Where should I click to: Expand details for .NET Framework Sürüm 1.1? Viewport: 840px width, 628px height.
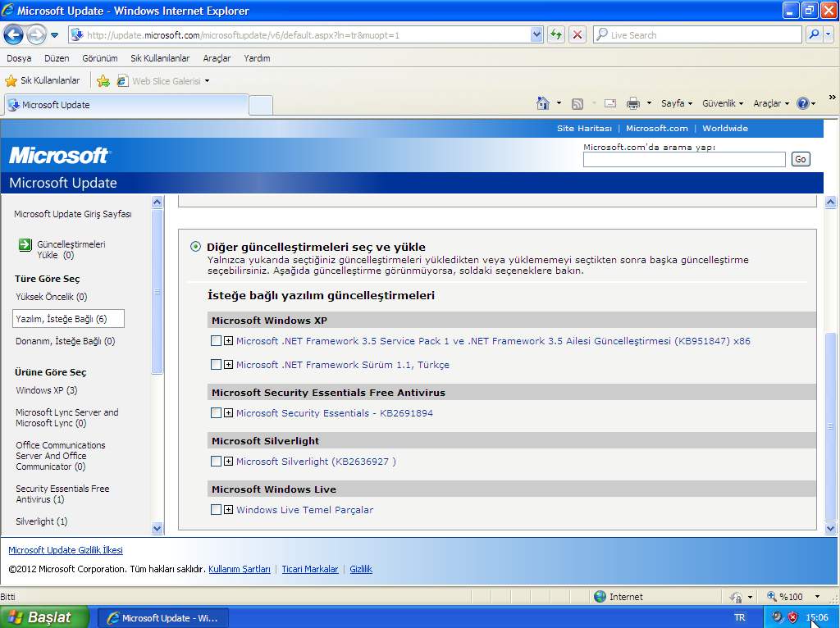click(x=228, y=365)
